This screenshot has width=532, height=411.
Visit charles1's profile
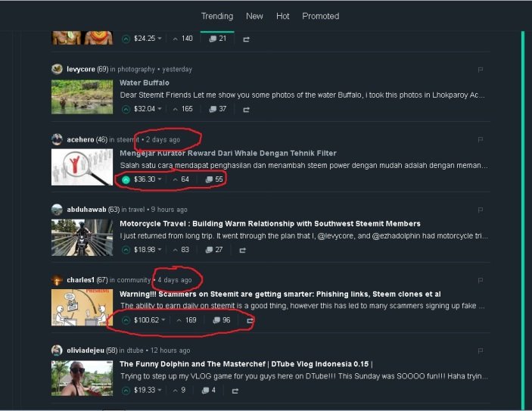click(80, 280)
